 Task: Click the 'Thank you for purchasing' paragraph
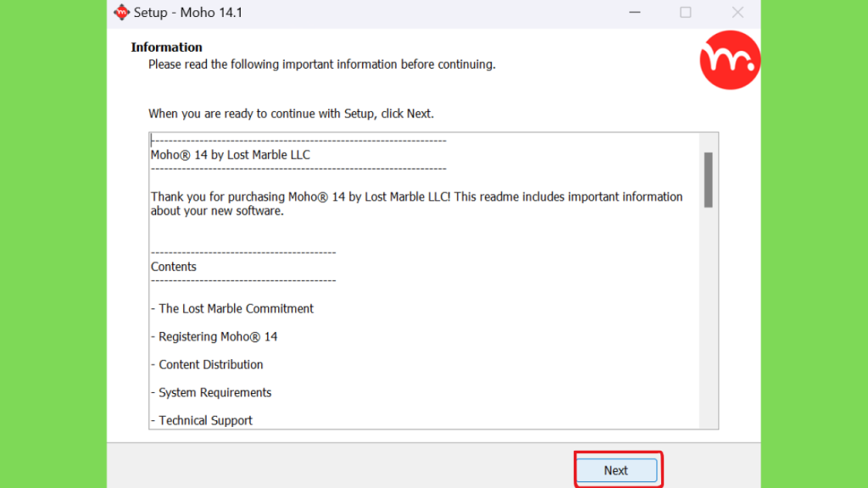coord(416,203)
